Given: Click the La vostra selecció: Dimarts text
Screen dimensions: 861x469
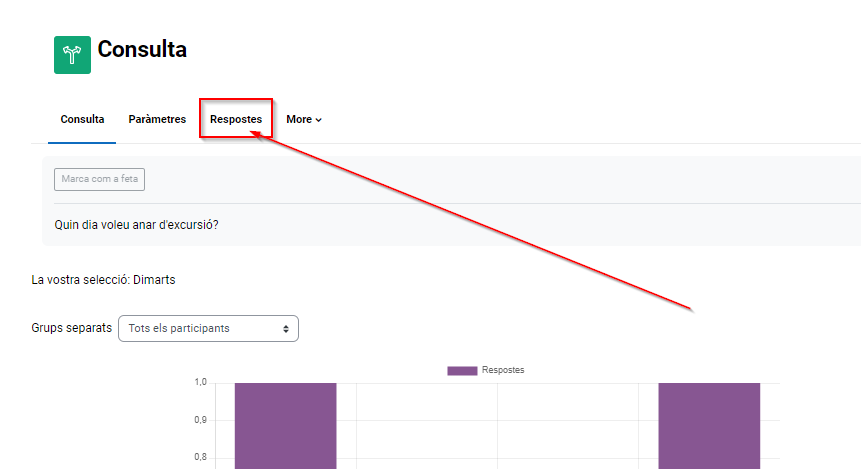Looking at the screenshot, I should [x=104, y=280].
